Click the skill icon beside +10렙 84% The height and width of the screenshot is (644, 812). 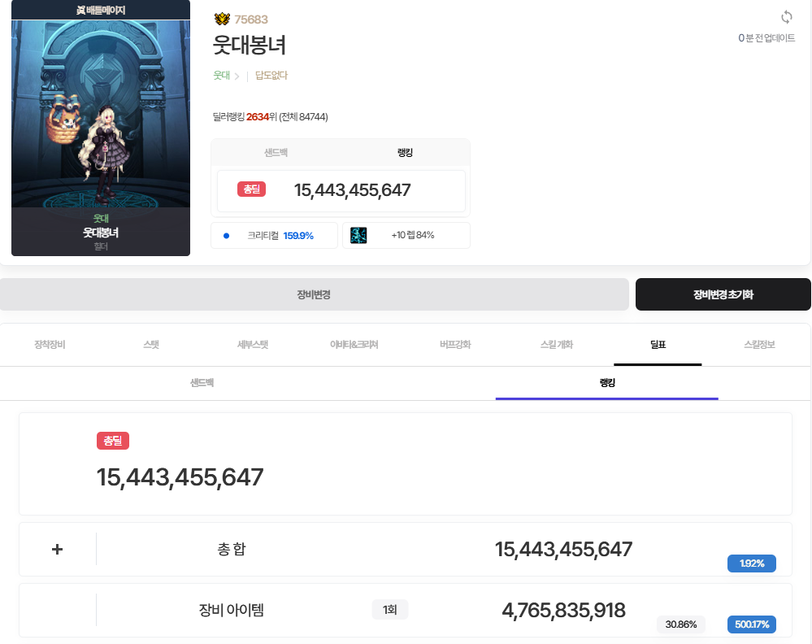(358, 235)
